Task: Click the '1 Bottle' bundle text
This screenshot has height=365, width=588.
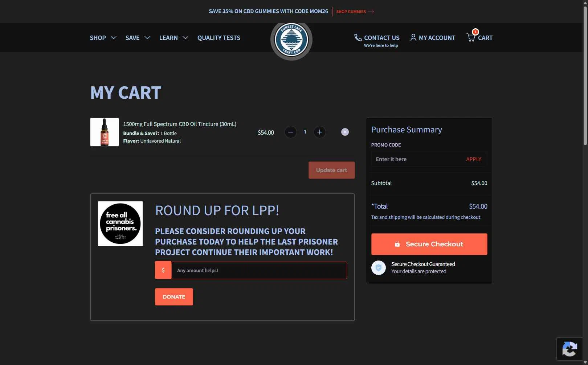Action: pyautogui.click(x=168, y=133)
